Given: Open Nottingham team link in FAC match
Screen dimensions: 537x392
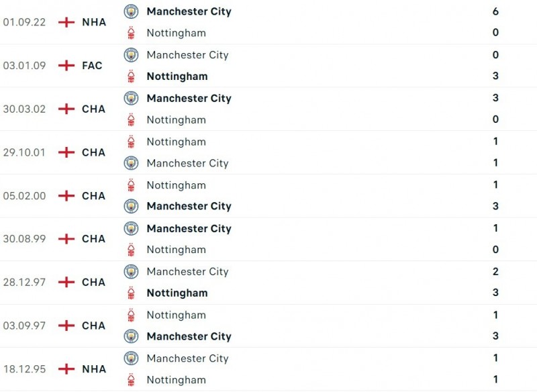Looking at the screenshot, I should tap(177, 77).
